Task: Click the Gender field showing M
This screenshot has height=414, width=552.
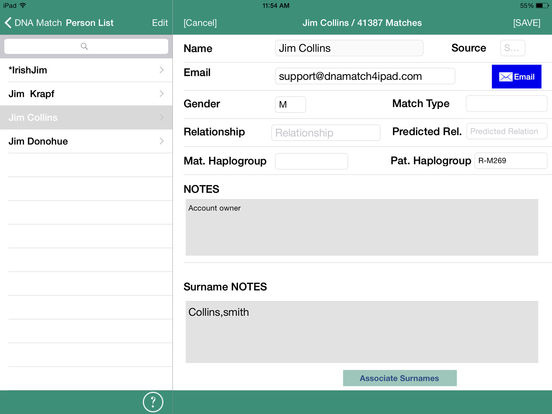Action: point(290,104)
